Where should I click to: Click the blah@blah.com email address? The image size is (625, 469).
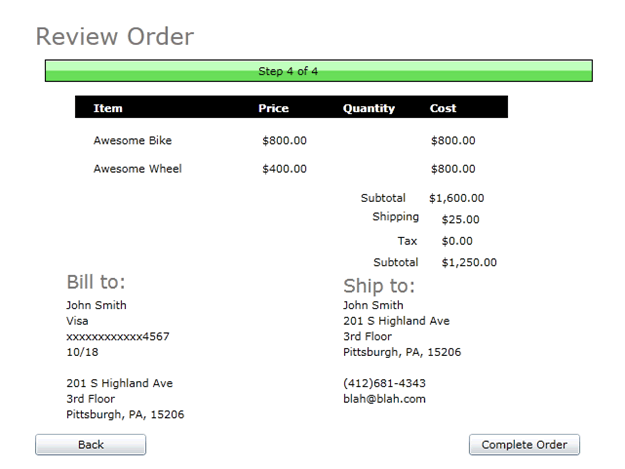point(384,399)
